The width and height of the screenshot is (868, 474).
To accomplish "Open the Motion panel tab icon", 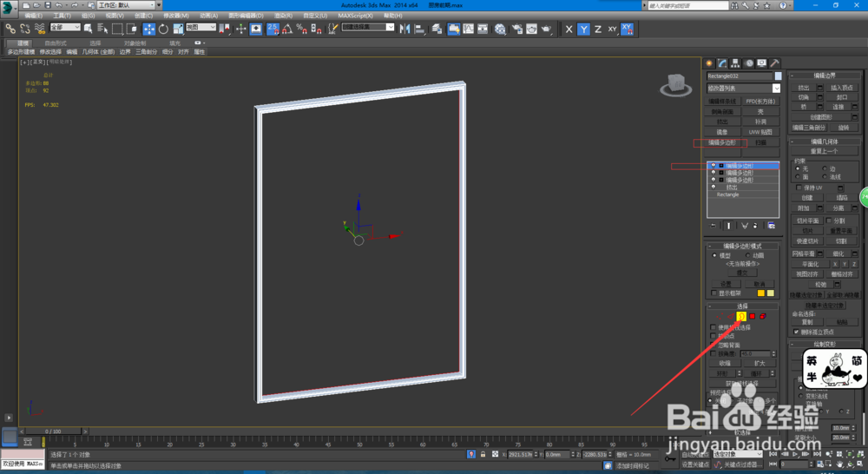I will point(749,63).
